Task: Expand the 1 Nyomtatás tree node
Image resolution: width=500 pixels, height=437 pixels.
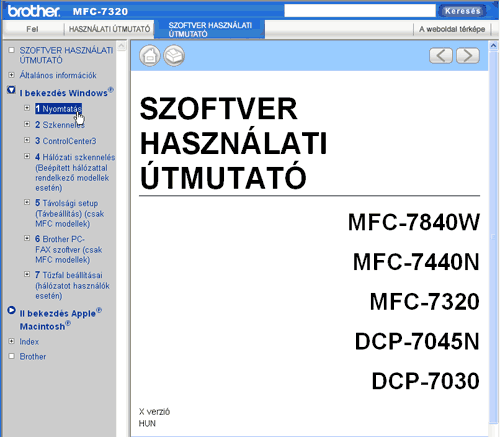Action: [x=27, y=108]
